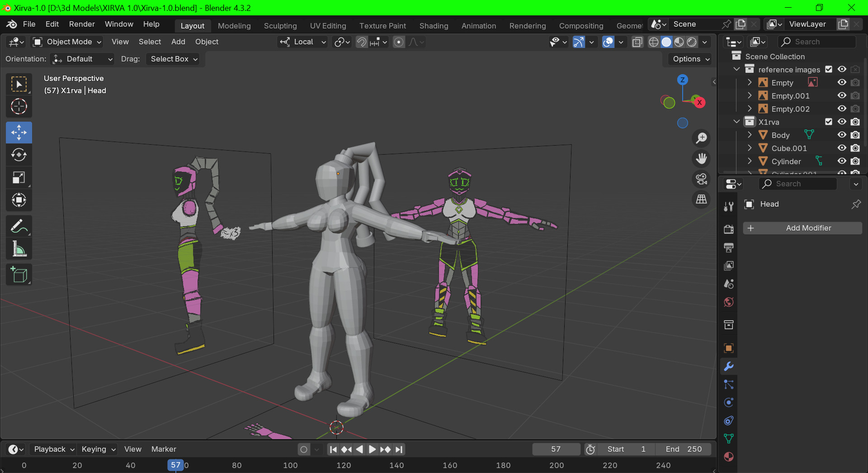Select the Measure tool
The image size is (868, 473).
(x=19, y=249)
